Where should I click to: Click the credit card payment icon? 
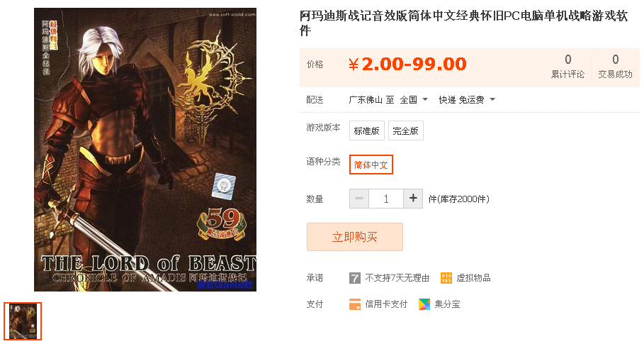coord(354,304)
